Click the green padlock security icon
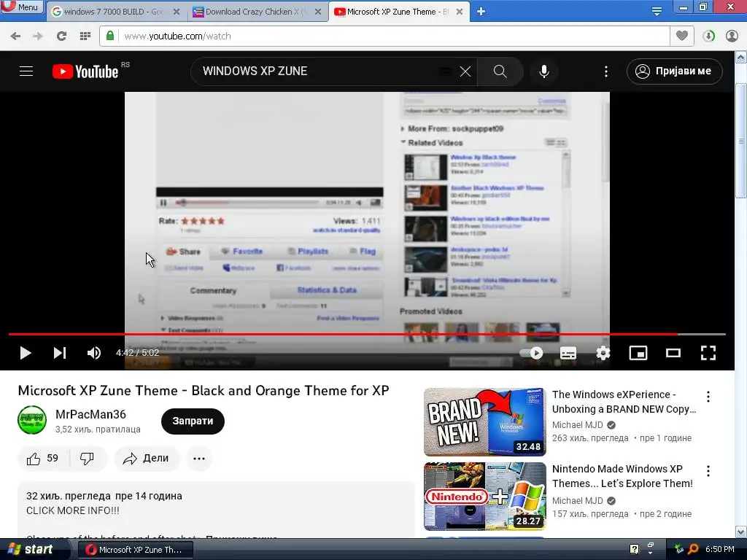 click(110, 36)
